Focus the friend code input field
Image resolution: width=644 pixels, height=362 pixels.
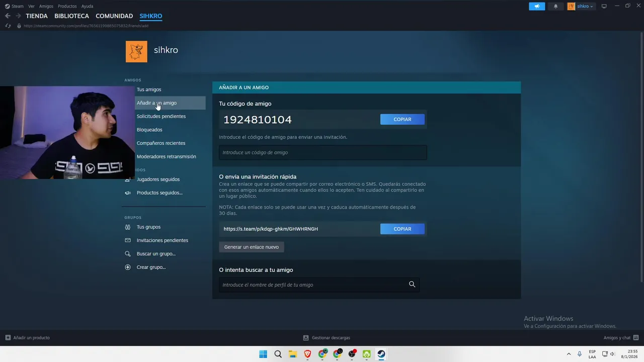(x=323, y=152)
